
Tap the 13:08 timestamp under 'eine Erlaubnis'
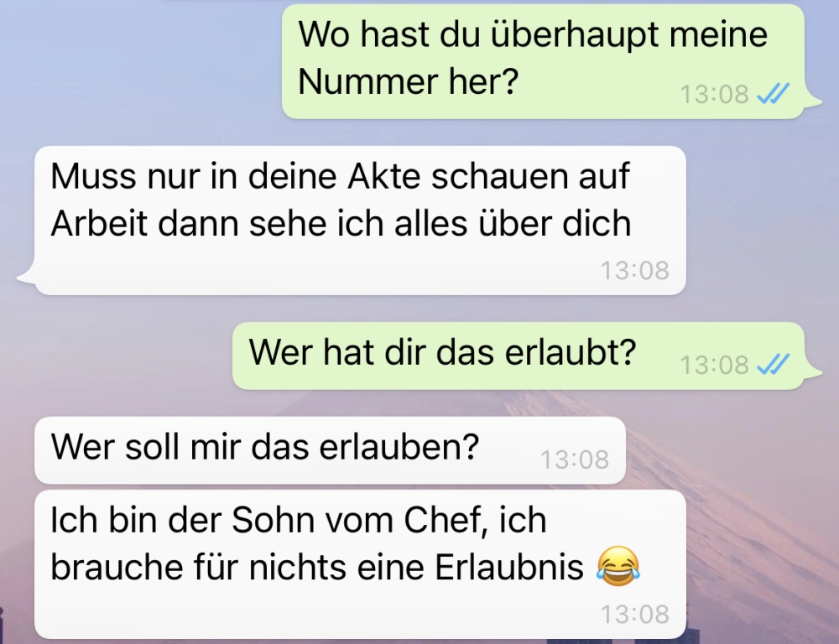[634, 614]
